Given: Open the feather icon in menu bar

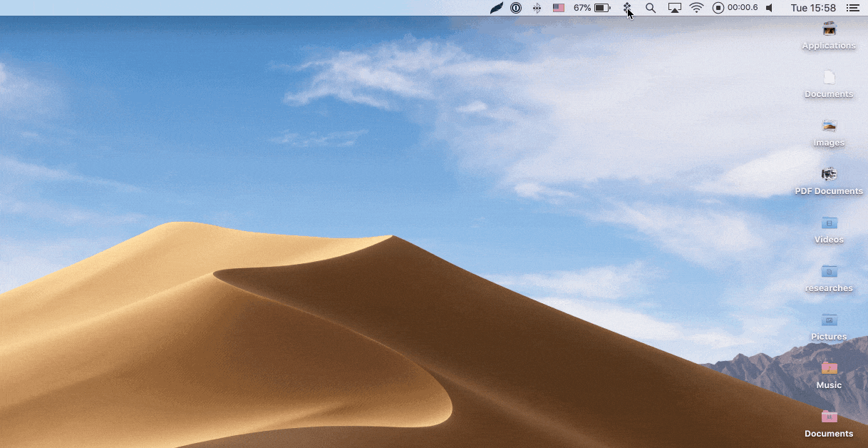Looking at the screenshot, I should (x=497, y=8).
